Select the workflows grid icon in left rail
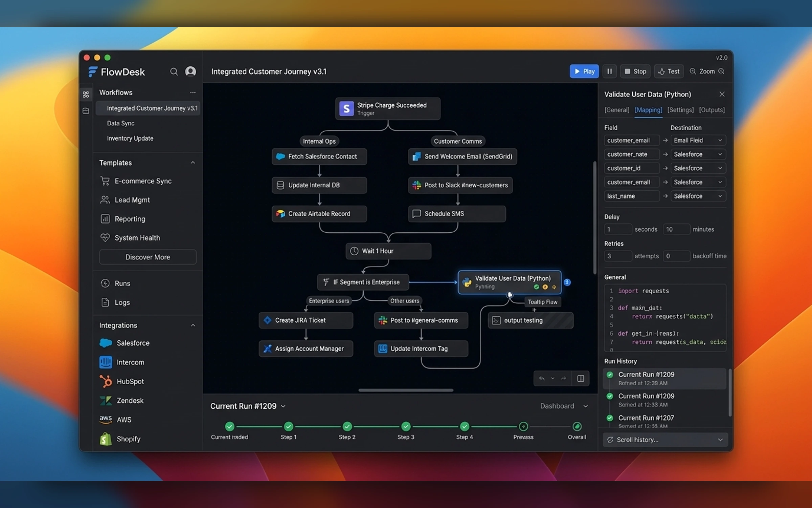The image size is (812, 508). (x=86, y=94)
